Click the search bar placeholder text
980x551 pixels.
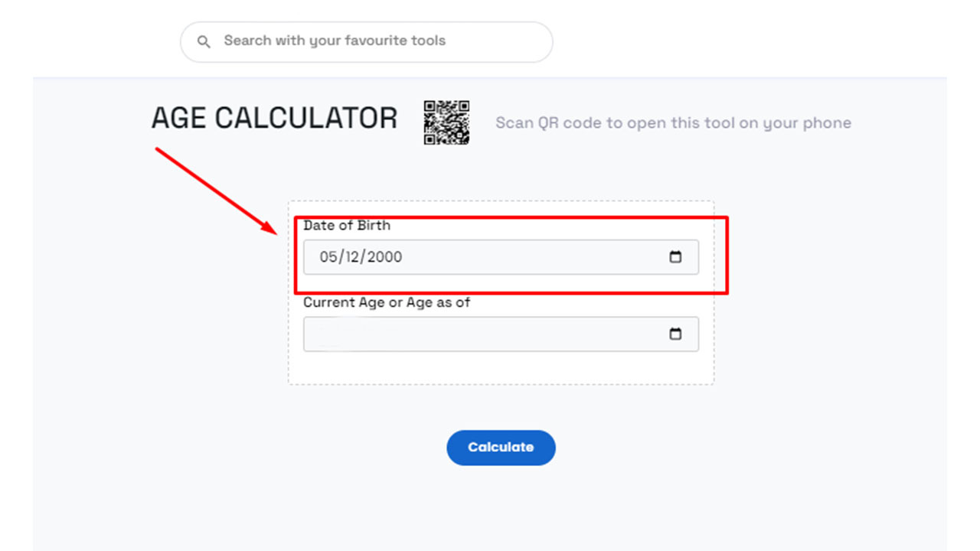pyautogui.click(x=335, y=41)
